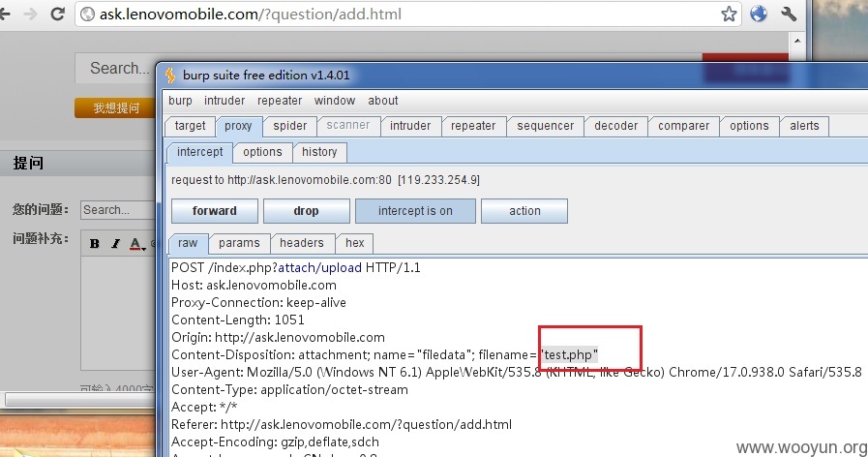This screenshot has width=868, height=457.
Task: Show the headers request view
Action: (302, 243)
